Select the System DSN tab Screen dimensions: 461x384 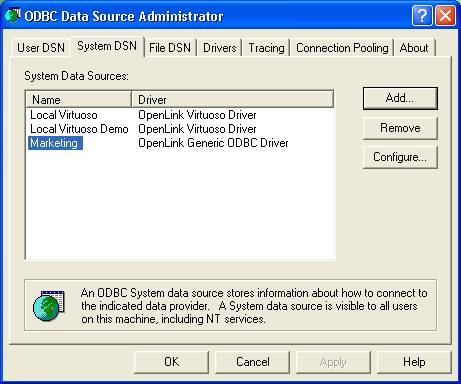pos(107,46)
